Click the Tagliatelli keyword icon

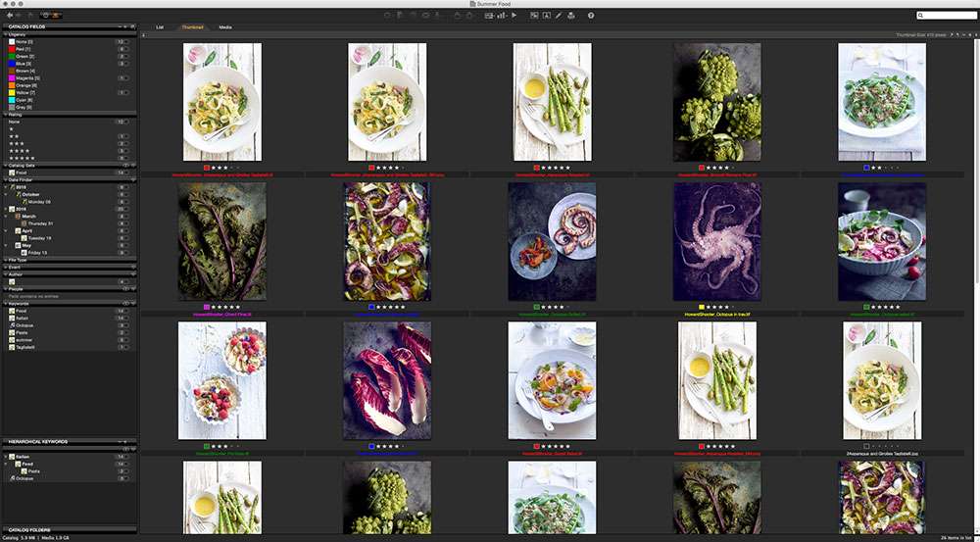point(12,347)
